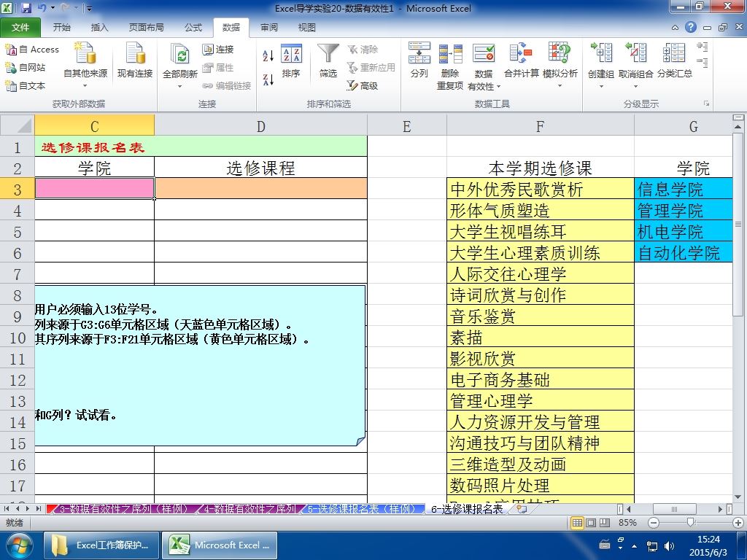
Task: Open Advanced filter (高级)
Action: point(362,86)
